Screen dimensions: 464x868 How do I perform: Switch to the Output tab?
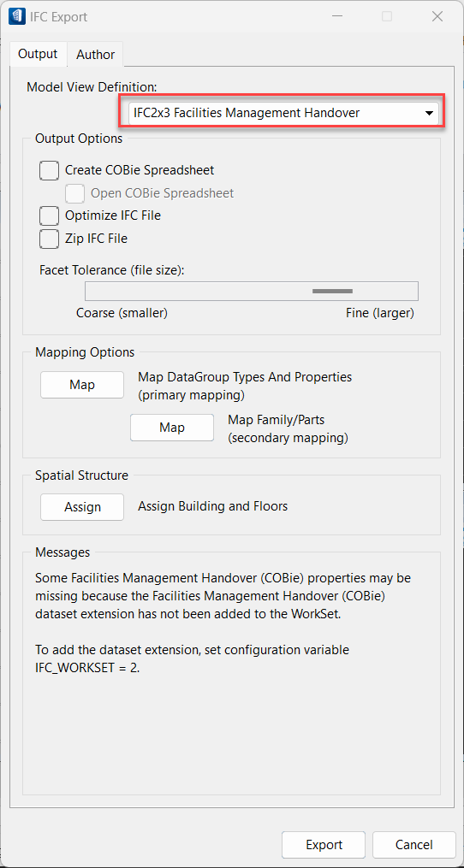pyautogui.click(x=38, y=54)
